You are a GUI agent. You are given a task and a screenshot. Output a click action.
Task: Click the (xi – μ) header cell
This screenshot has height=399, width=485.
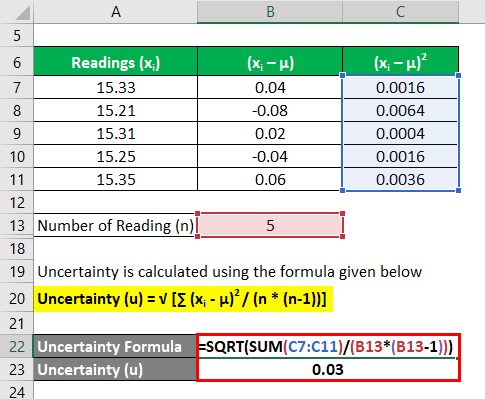[270, 61]
